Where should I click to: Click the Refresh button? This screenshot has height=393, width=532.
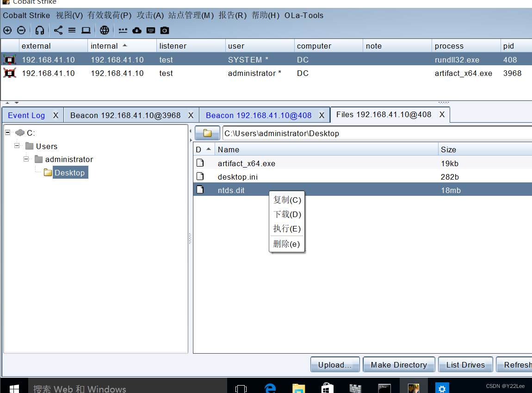pos(514,365)
